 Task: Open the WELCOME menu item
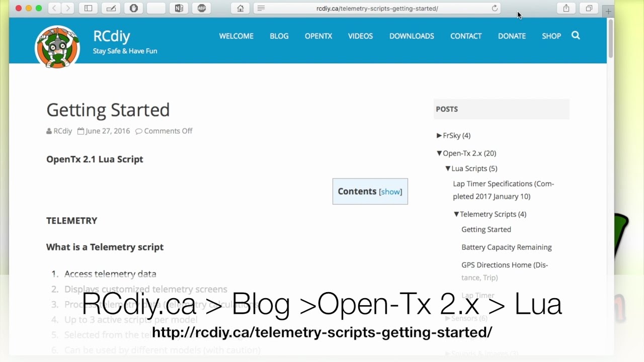[x=236, y=36]
